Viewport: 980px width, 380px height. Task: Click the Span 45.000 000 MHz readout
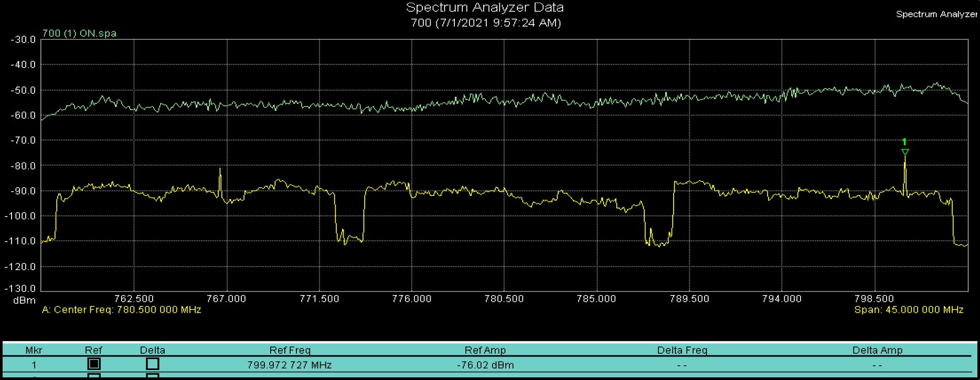[909, 310]
